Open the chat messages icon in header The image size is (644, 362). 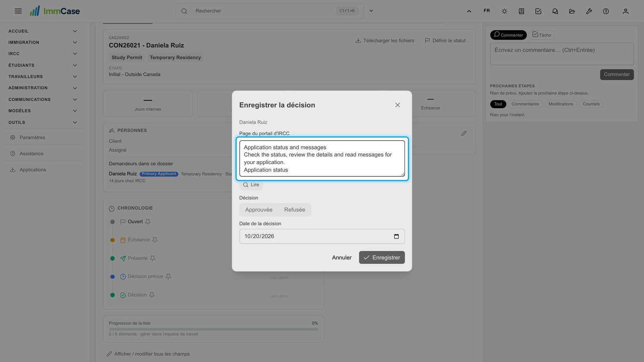[555, 11]
